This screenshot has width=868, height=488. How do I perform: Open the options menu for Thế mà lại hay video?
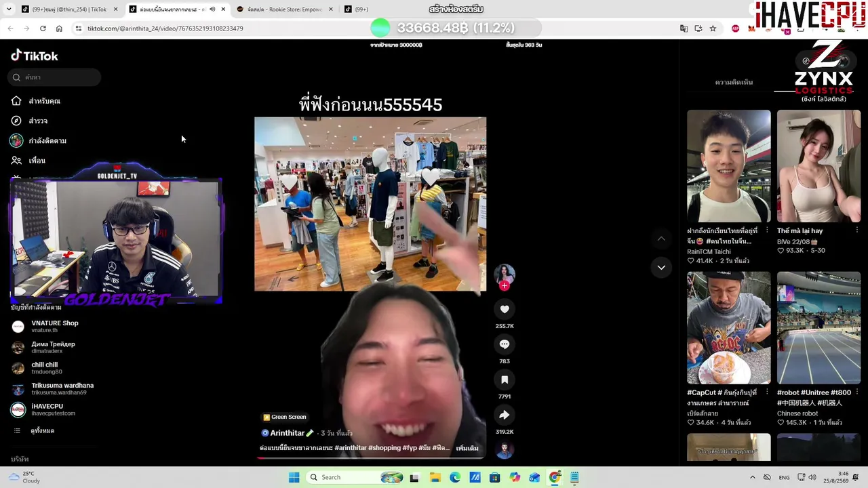click(x=856, y=230)
